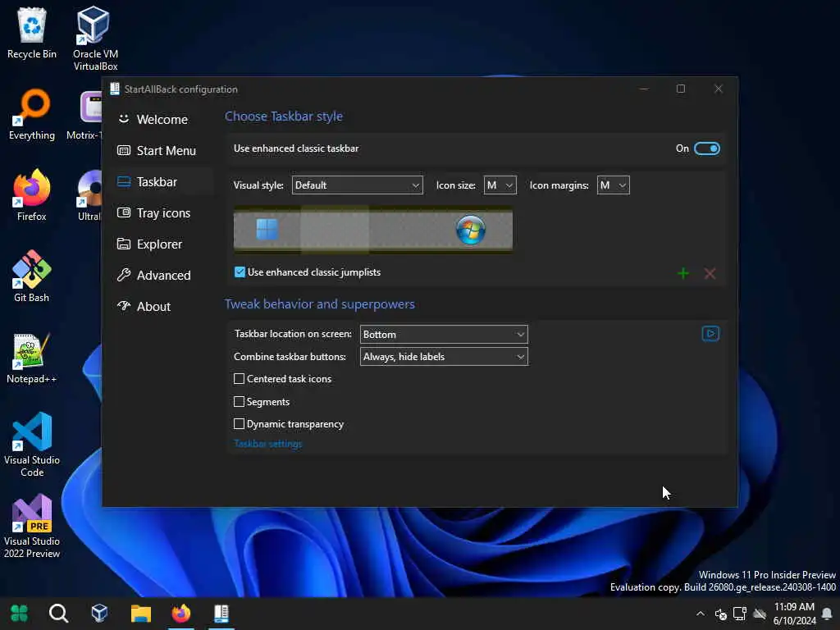Screen dimensions: 840x630
Task: Click the green plus add button icon
Action: click(x=683, y=274)
